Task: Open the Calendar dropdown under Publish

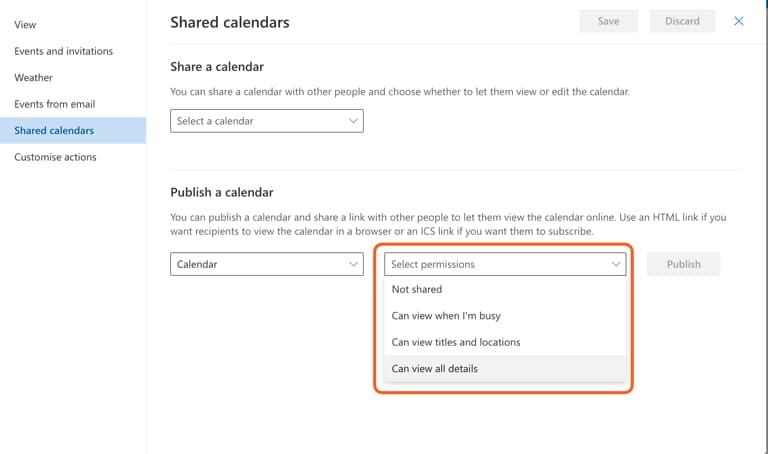Action: [266, 264]
